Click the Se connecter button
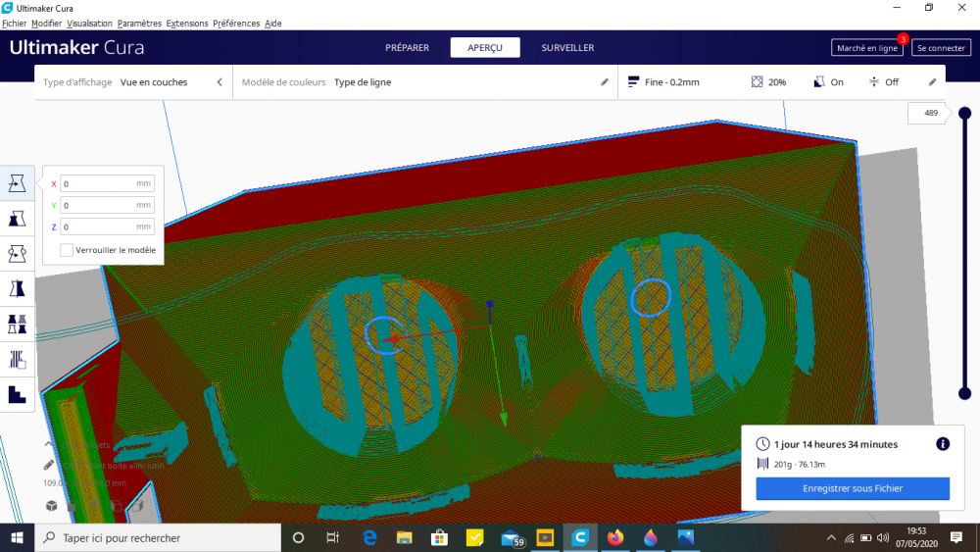This screenshot has height=552, width=980. point(941,47)
